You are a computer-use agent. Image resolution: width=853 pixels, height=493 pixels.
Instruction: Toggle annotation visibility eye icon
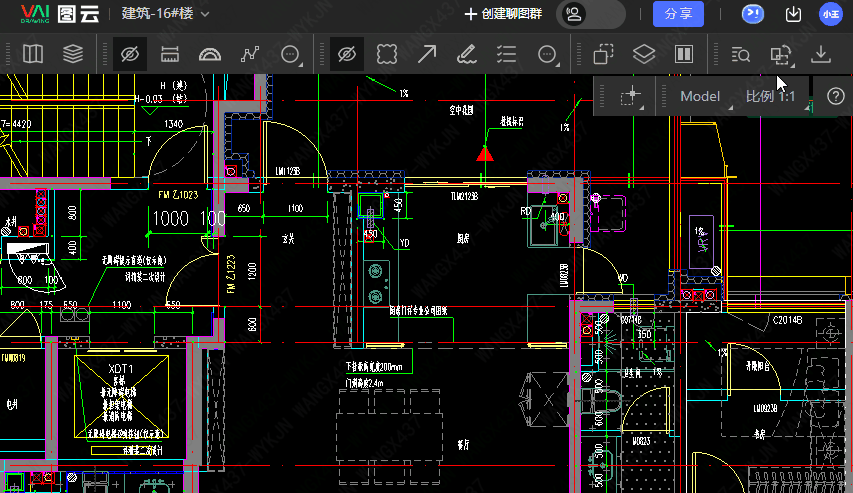point(346,54)
